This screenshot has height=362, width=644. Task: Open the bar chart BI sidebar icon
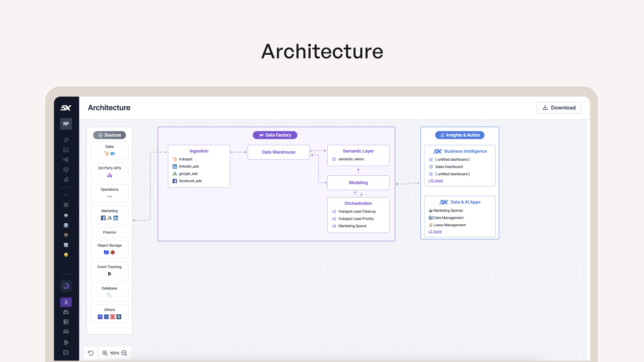pos(66,179)
